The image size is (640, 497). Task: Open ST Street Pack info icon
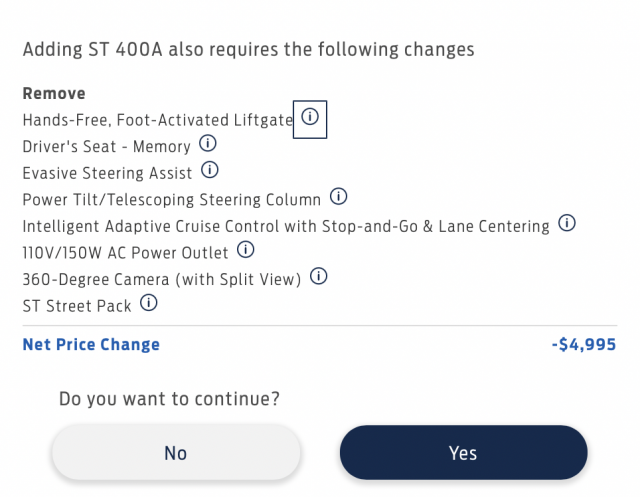point(149,303)
